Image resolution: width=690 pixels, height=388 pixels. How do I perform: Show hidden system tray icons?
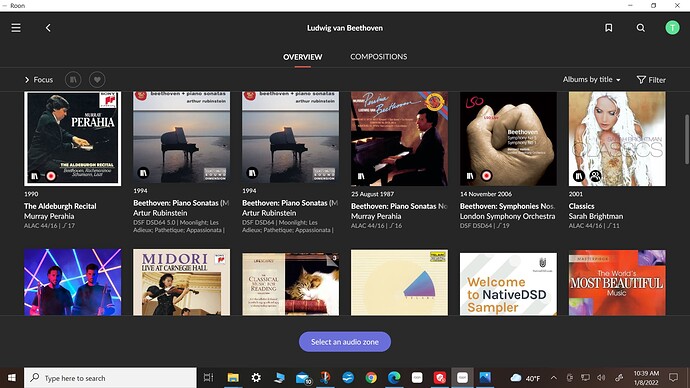[554, 378]
